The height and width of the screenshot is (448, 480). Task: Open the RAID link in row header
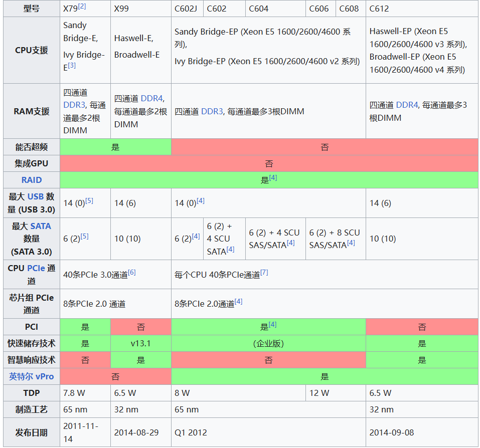pos(32,180)
